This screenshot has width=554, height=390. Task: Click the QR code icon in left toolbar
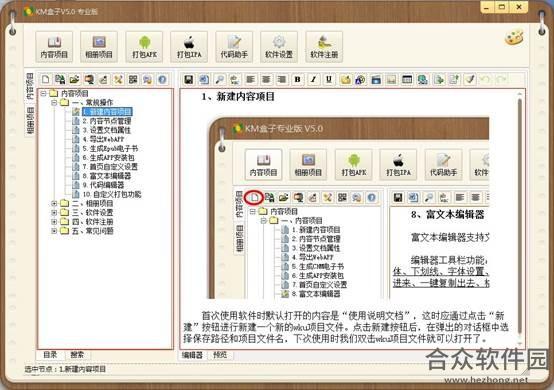133,79
